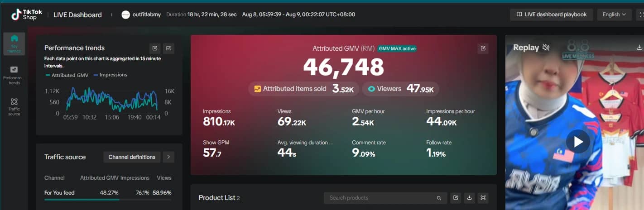Click the Avg. viewing duration 44s metric
Viewport: 644px width, 210px height.
point(305,148)
